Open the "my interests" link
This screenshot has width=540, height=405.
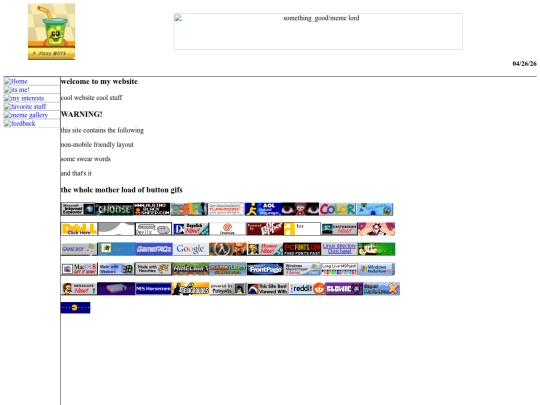pyautogui.click(x=24, y=98)
